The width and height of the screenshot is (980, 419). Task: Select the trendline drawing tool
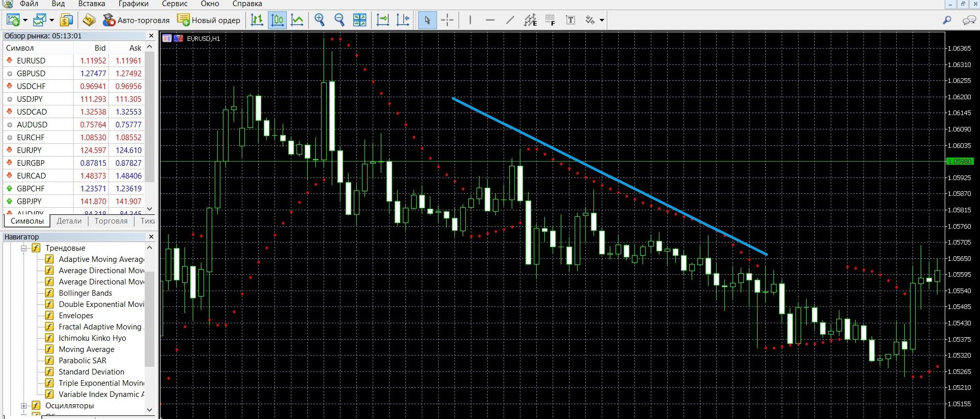(510, 20)
